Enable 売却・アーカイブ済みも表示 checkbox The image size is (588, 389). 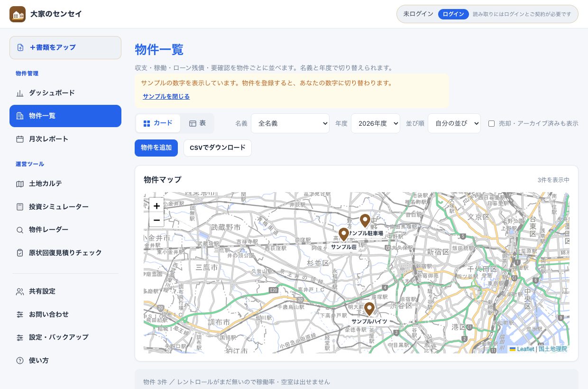492,123
